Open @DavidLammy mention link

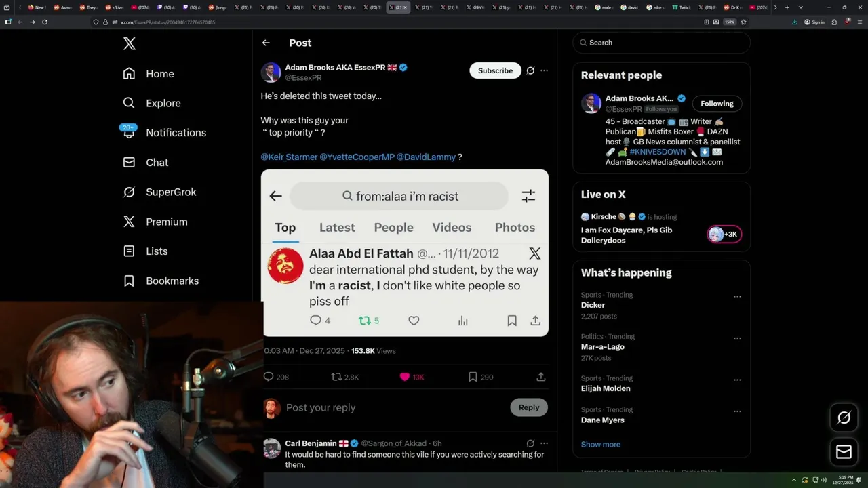click(x=426, y=157)
